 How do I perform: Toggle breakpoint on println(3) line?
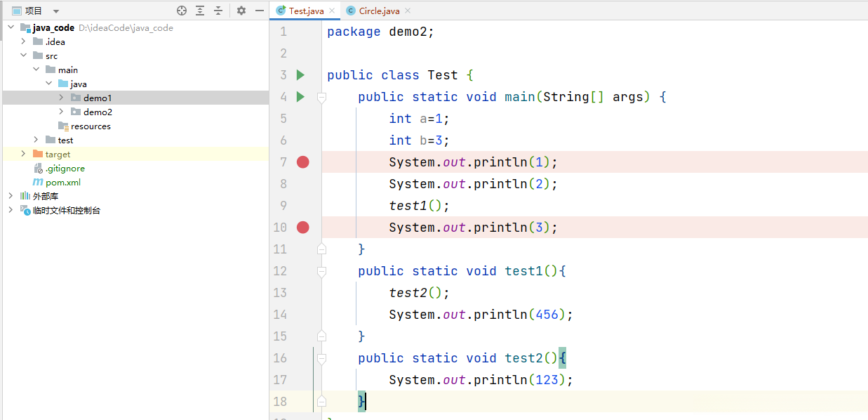[x=302, y=228]
